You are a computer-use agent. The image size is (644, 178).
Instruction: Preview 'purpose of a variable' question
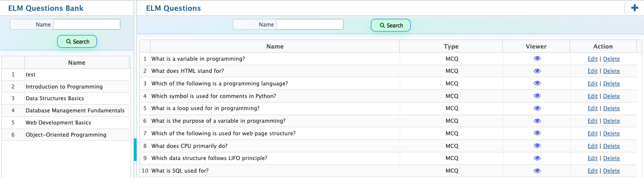(537, 121)
